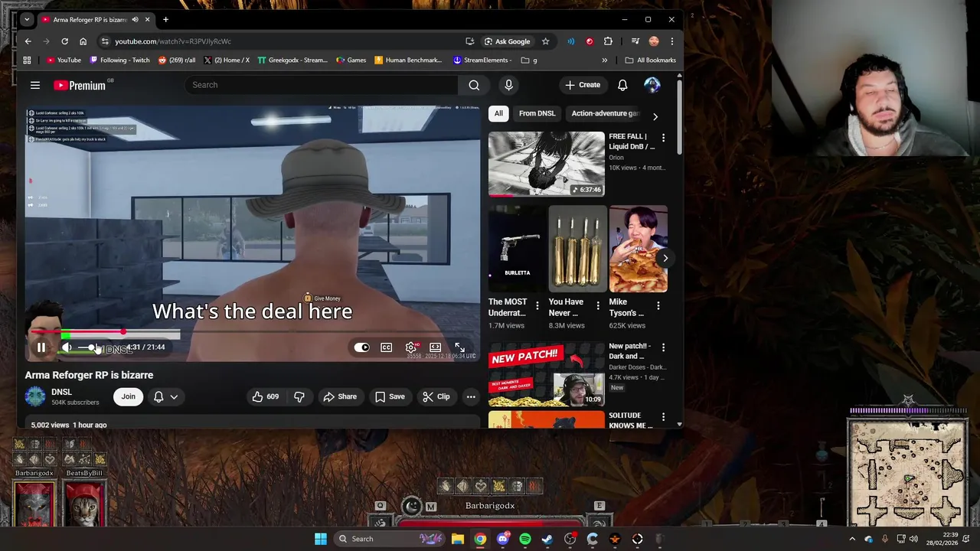Go to YouTube Premium home logo
This screenshot has width=980, height=551.
(80, 85)
